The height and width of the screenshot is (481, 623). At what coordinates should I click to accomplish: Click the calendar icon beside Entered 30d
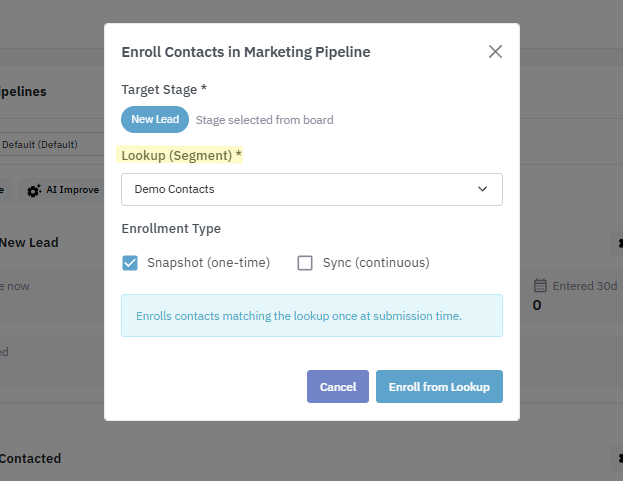click(x=540, y=285)
